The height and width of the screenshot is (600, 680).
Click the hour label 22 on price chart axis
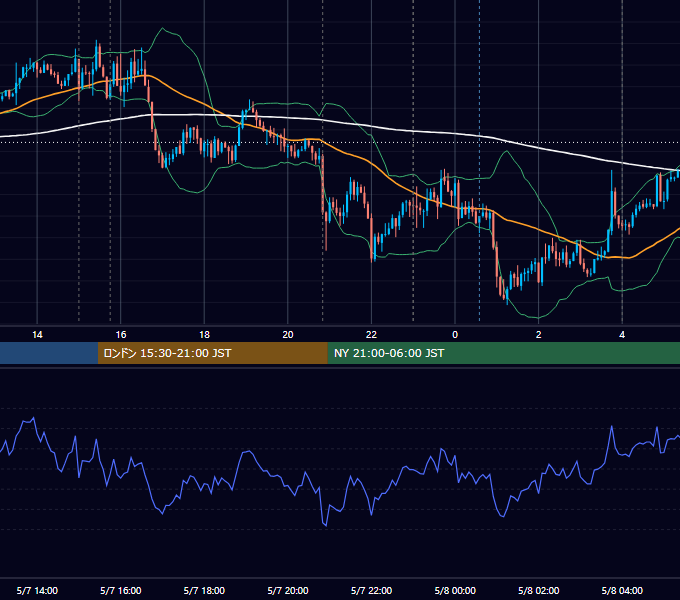[x=371, y=335]
